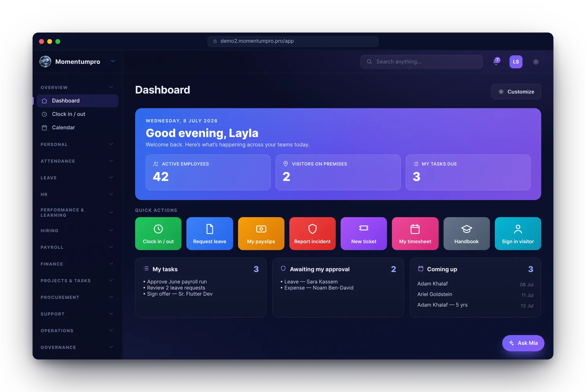Open the notifications bell

click(496, 62)
